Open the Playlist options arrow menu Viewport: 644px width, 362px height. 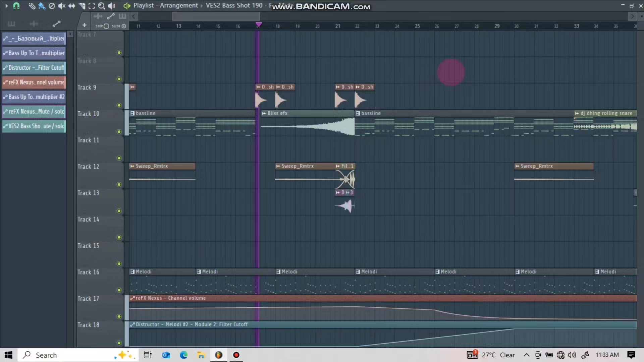pyautogui.click(x=6, y=6)
